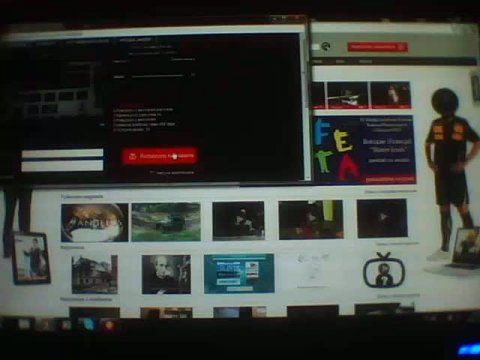Click the big red button in dark window
This screenshot has width=480, height=360.
[x=159, y=156]
